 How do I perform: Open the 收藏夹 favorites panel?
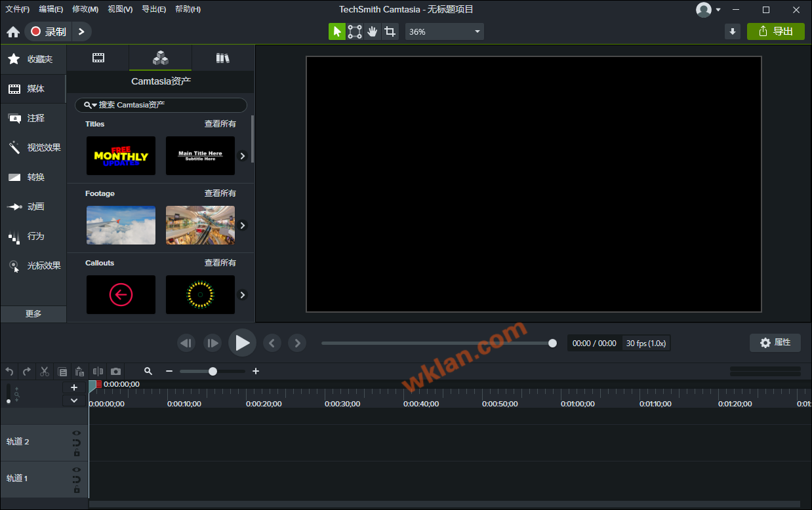33,59
